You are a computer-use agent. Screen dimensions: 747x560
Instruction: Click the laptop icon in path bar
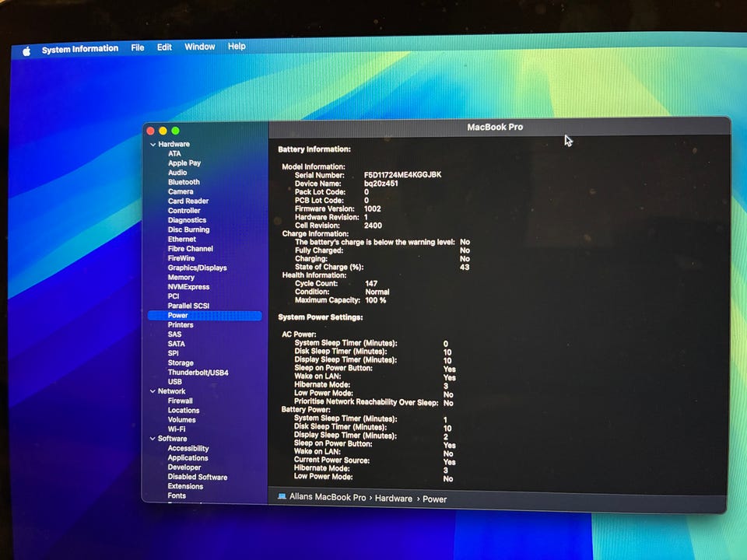pos(282,496)
